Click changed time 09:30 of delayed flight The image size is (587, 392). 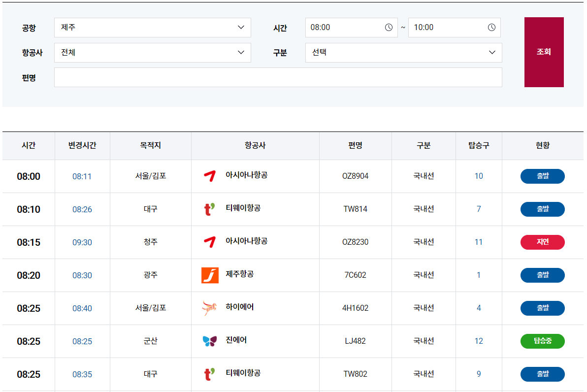82,242
